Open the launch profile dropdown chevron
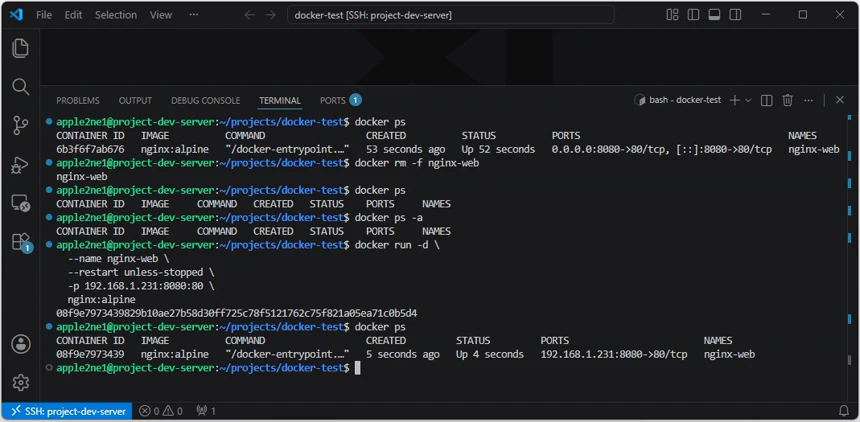The width and height of the screenshot is (860, 422). click(748, 100)
